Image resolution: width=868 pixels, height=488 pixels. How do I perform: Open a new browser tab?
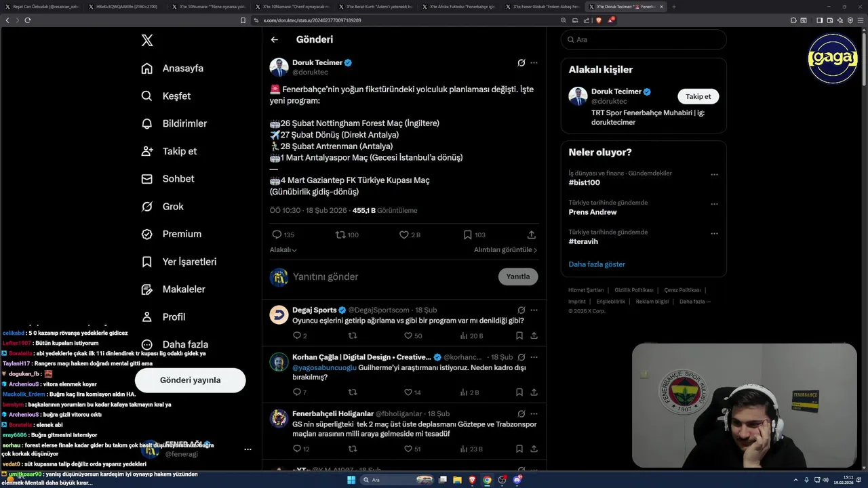pyautogui.click(x=673, y=7)
